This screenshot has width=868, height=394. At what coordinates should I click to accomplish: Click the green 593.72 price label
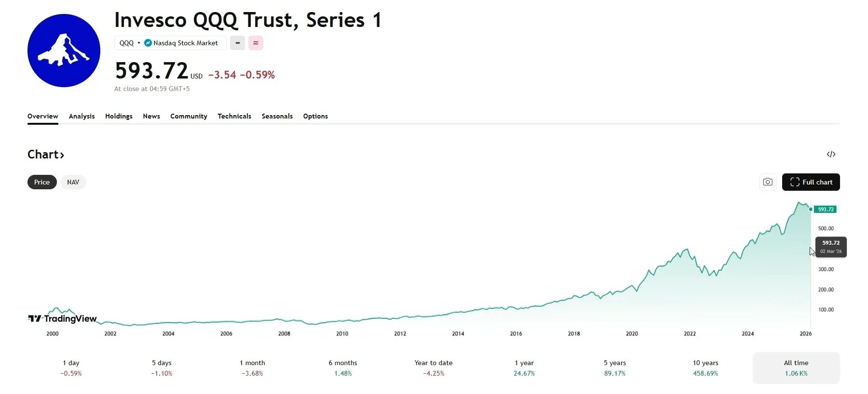coord(826,210)
